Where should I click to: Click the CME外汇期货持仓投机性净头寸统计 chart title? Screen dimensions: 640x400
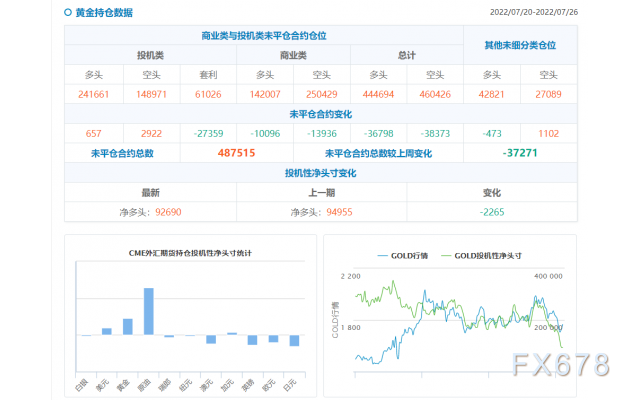190,253
